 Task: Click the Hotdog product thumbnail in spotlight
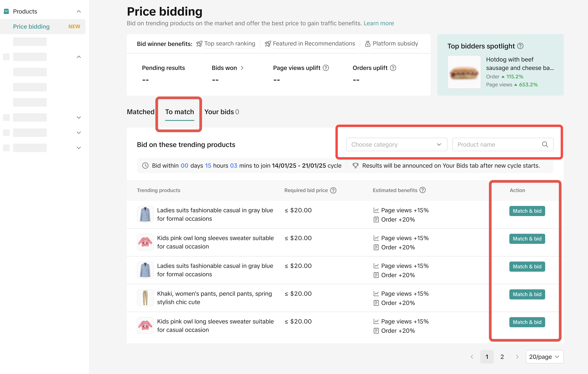coord(464,72)
